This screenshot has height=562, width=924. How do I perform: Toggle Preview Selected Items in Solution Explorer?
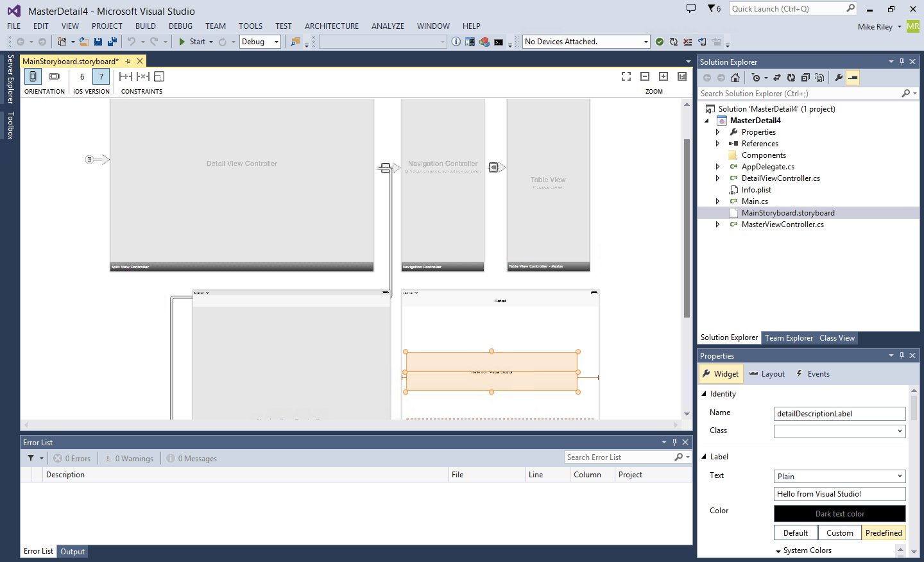point(853,78)
